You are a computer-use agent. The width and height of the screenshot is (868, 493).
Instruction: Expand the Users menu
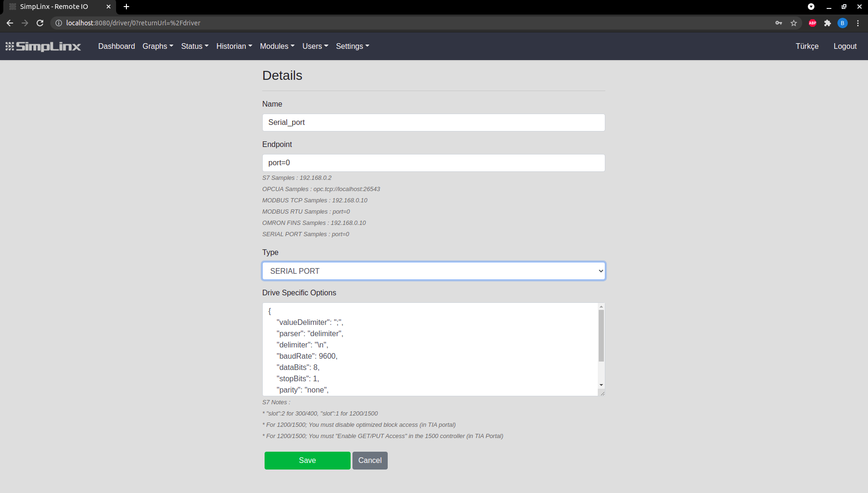pyautogui.click(x=315, y=46)
